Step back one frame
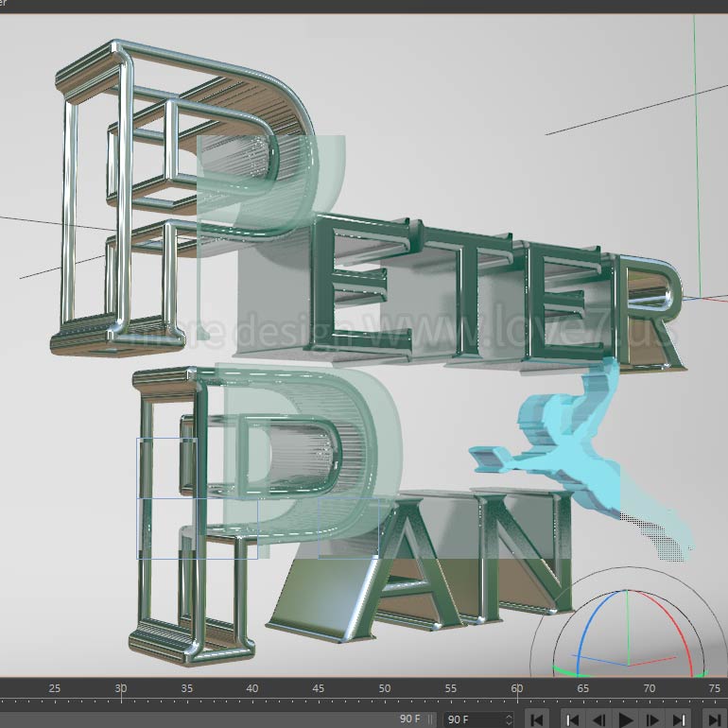 coord(598,719)
